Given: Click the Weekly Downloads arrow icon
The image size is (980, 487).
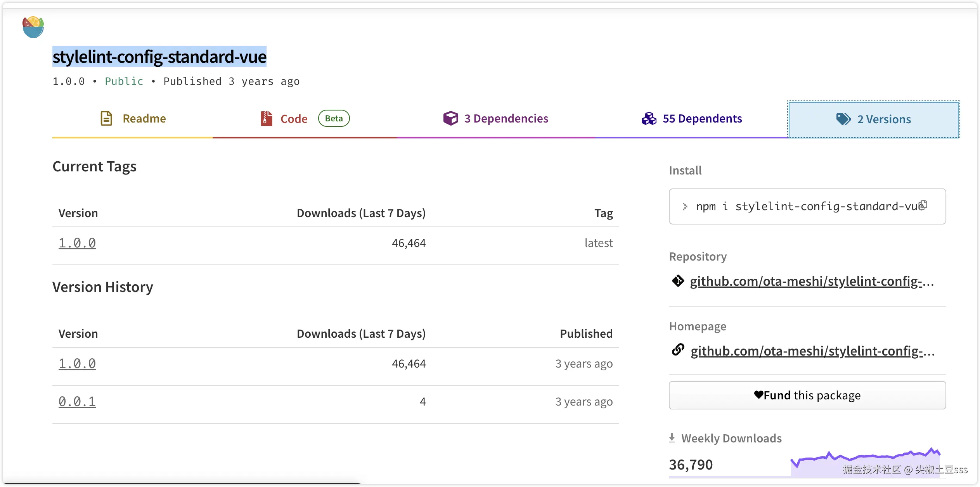Looking at the screenshot, I should click(672, 438).
